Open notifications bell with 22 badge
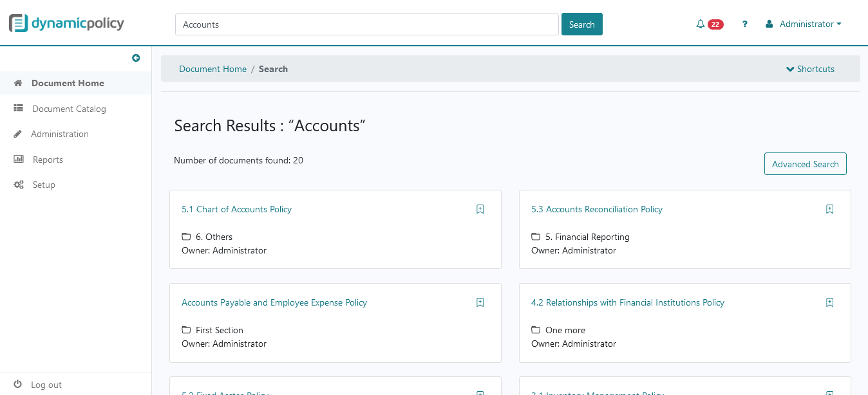This screenshot has height=395, width=868. (710, 24)
